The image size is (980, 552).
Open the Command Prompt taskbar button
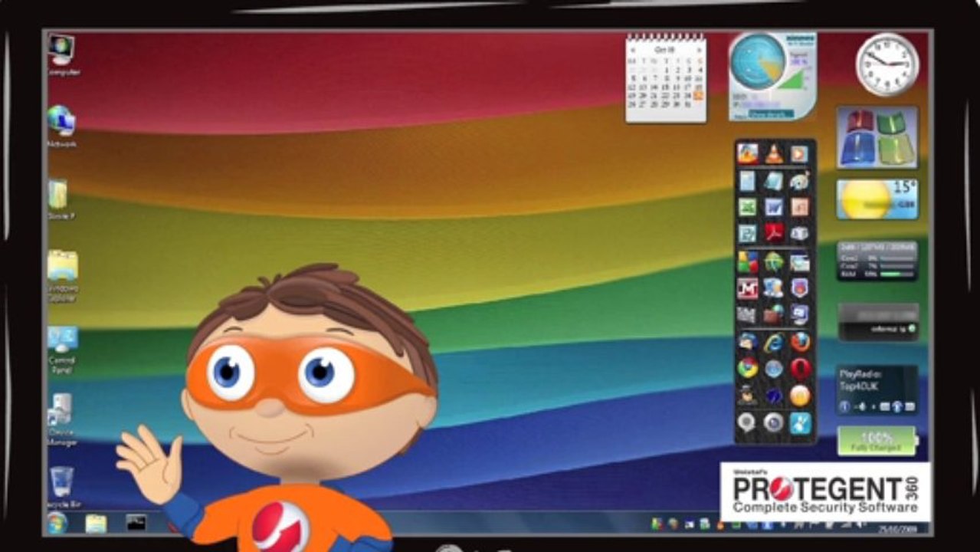[136, 524]
